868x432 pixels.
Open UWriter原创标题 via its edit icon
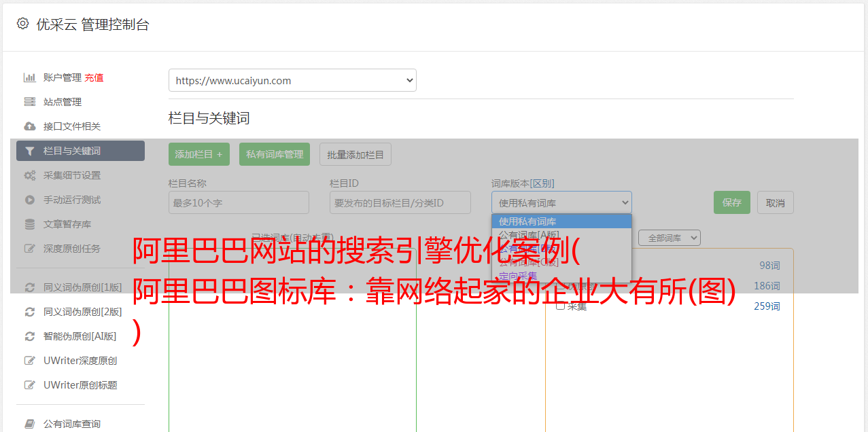tap(30, 385)
